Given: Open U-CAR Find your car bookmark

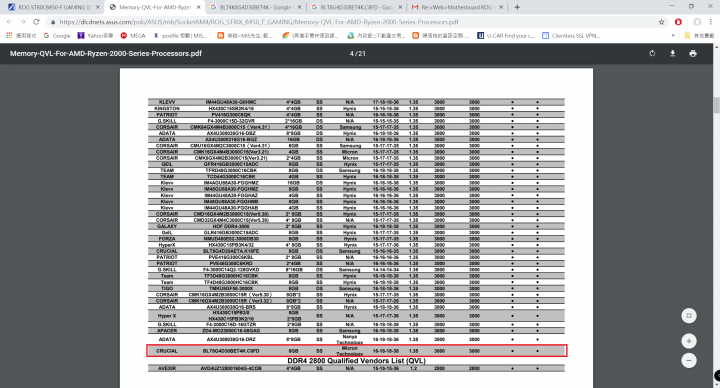Looking at the screenshot, I should click(x=506, y=35).
